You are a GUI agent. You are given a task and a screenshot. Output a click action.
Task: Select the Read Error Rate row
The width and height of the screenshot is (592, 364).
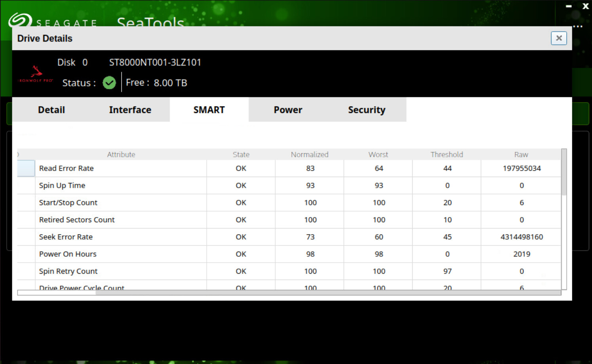(x=66, y=168)
